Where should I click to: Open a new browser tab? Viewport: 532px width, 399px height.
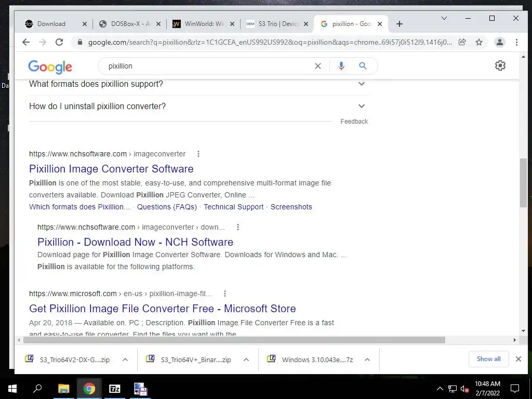pyautogui.click(x=400, y=24)
